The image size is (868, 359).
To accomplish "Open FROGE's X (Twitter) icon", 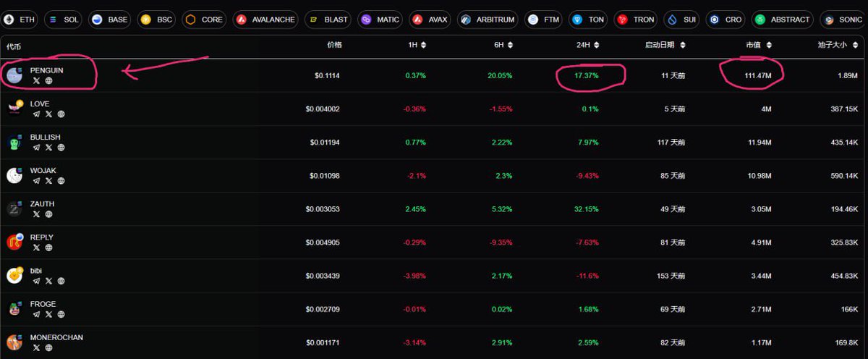I will pyautogui.click(x=49, y=314).
